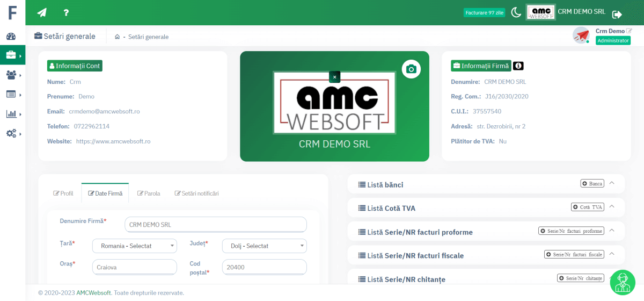Image resolution: width=644 pixels, height=301 pixels.
Task: Click the camera icon to change logo
Action: tap(411, 69)
